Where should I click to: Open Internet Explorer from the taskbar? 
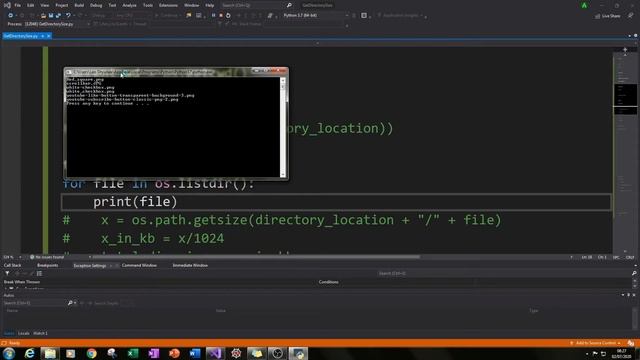pyautogui.click(x=29, y=353)
